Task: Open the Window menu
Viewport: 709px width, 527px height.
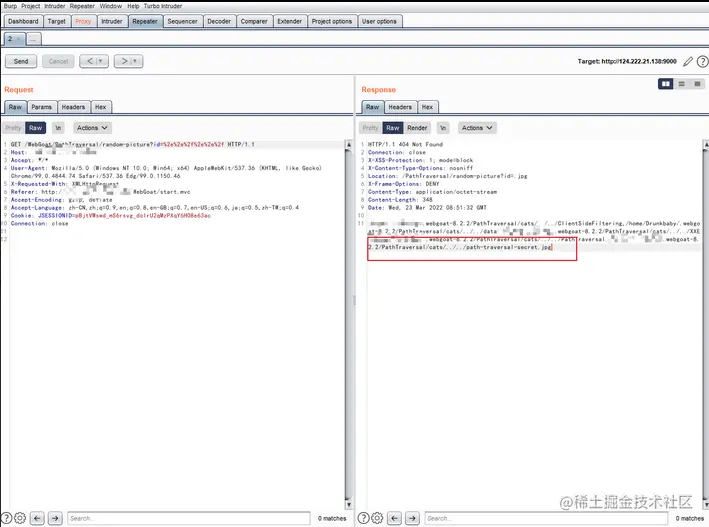Action: tap(111, 6)
